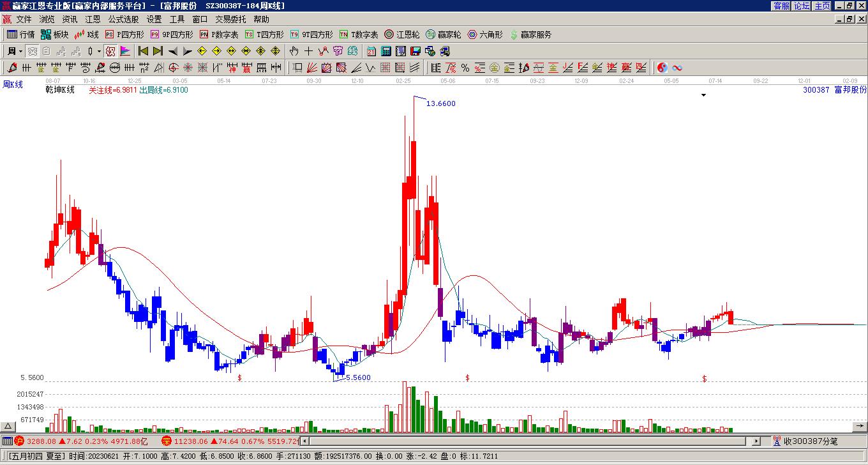The height and width of the screenshot is (465, 868).
Task: Select the red pencil drawing tool
Action: (x=12, y=67)
